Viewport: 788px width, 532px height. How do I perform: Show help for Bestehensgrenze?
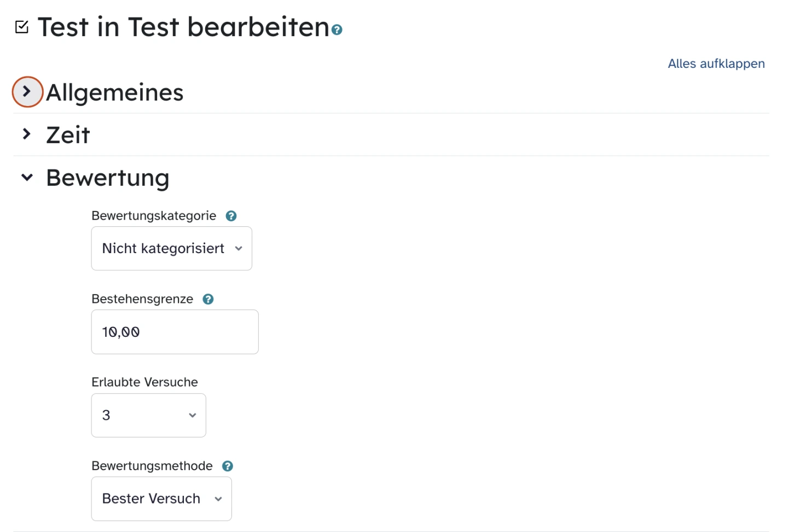click(x=208, y=299)
